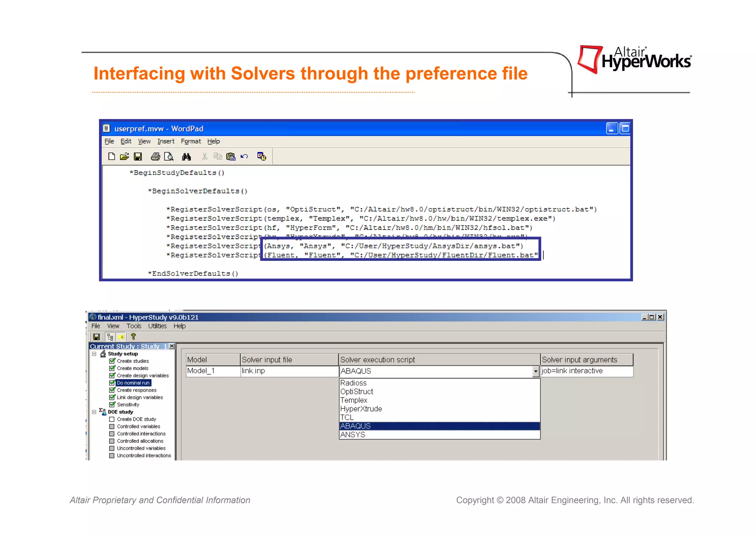Click the Solver input file cell link.inp

tap(289, 371)
